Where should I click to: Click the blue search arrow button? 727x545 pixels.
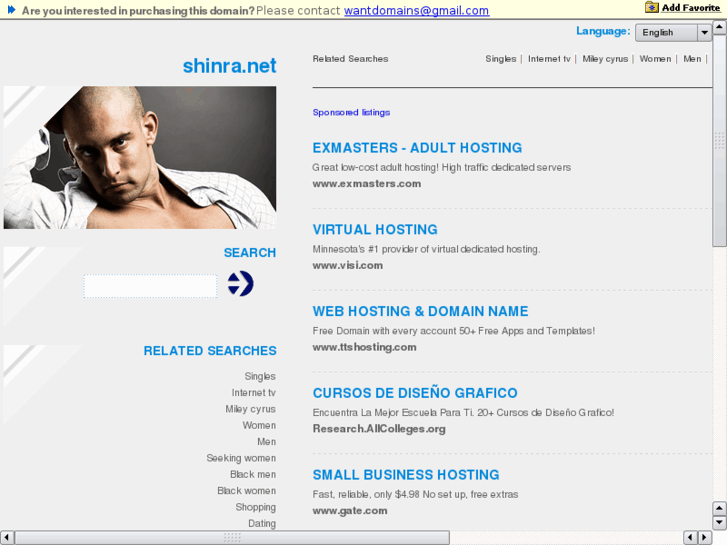240,283
